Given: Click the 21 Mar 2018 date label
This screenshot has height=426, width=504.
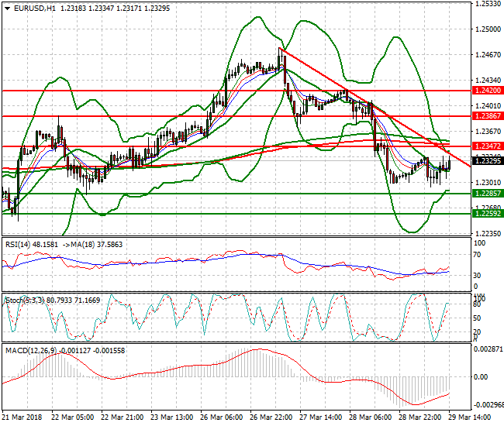Looking at the screenshot, I should click(22, 417).
